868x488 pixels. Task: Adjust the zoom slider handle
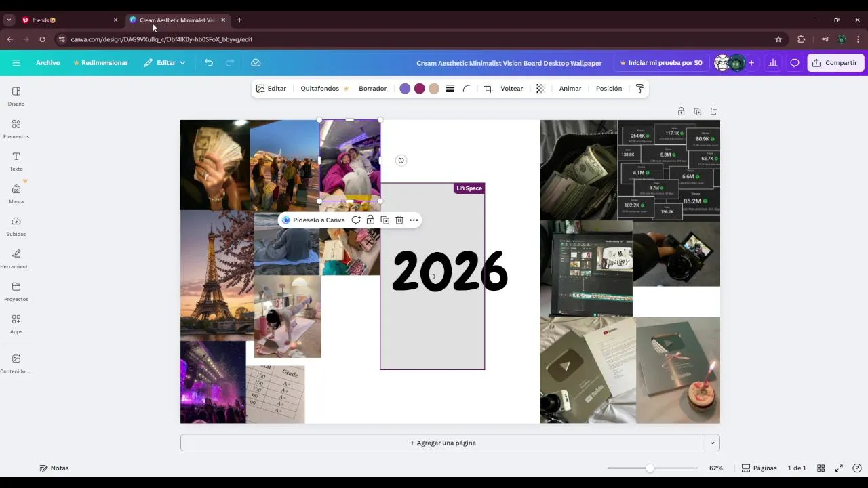pyautogui.click(x=650, y=468)
